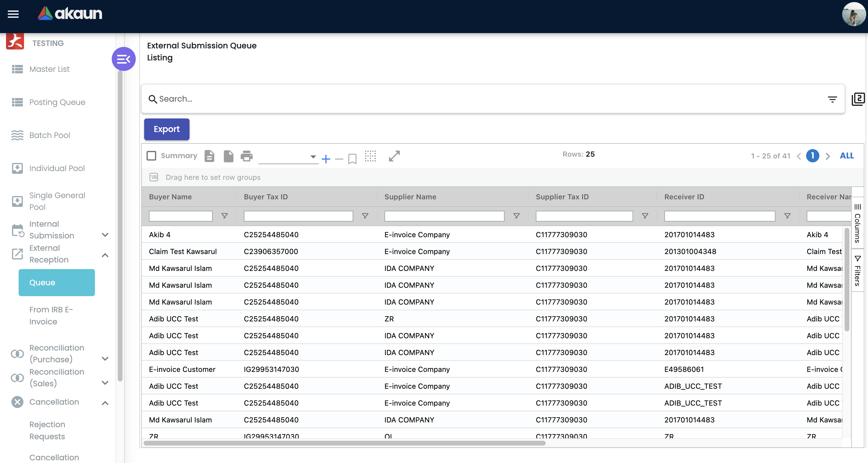The image size is (868, 463).
Task: Open From IRB E-Invoice menu item
Action: (x=51, y=316)
